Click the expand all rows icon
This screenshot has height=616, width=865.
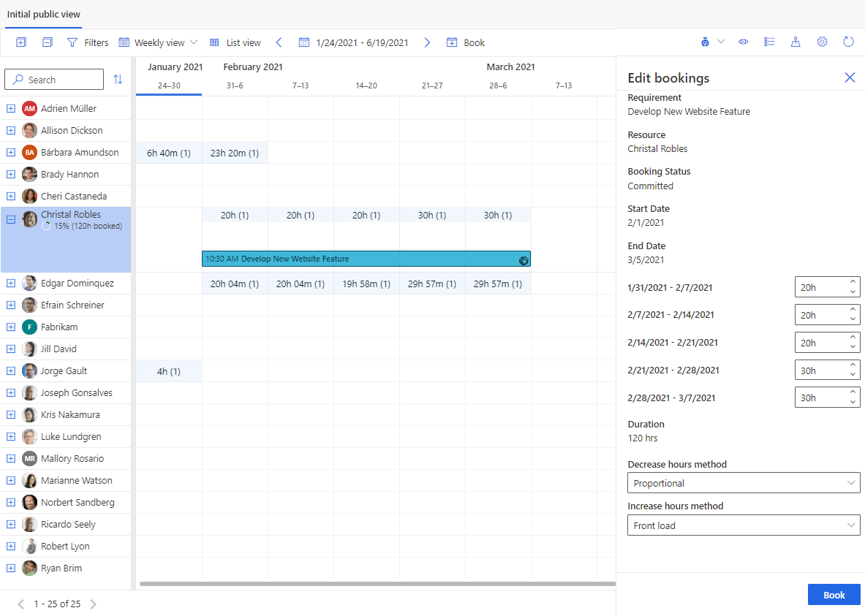click(x=21, y=42)
